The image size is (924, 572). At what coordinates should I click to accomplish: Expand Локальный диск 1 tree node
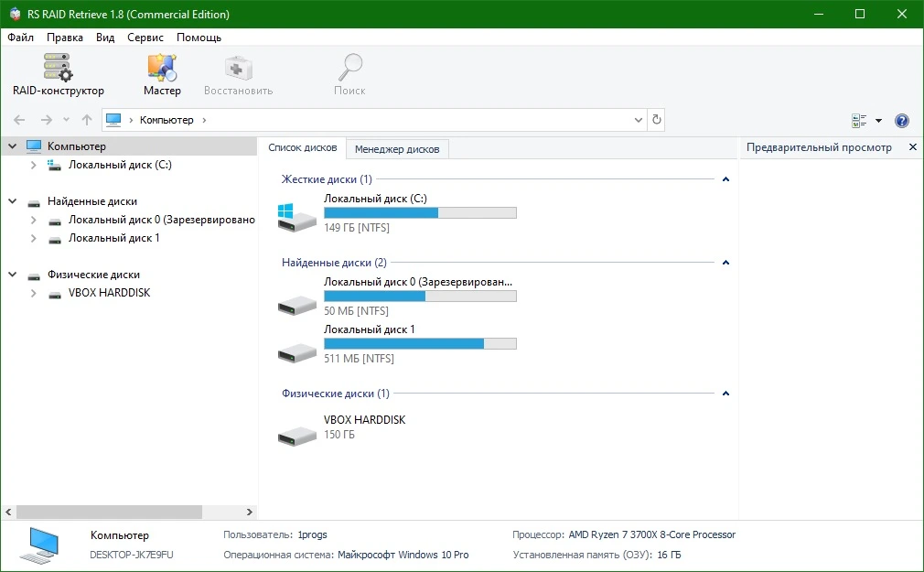pyautogui.click(x=34, y=238)
